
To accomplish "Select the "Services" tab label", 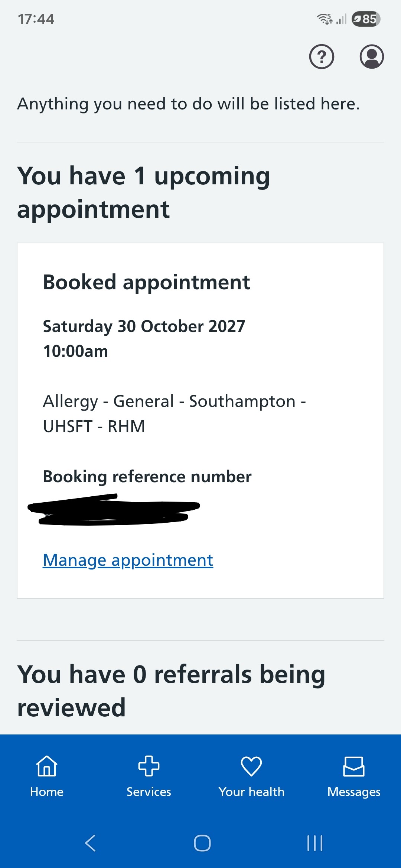I will pos(149,792).
